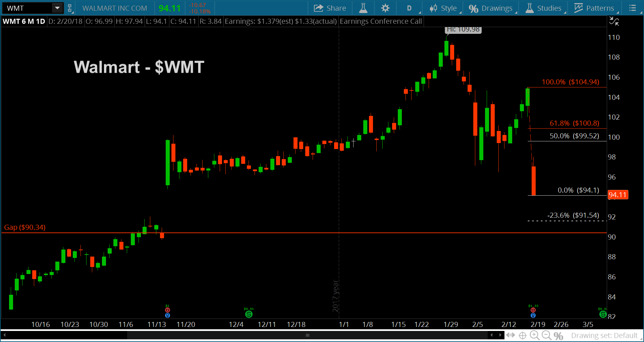Click the -10.18% change value in header

tap(200, 11)
